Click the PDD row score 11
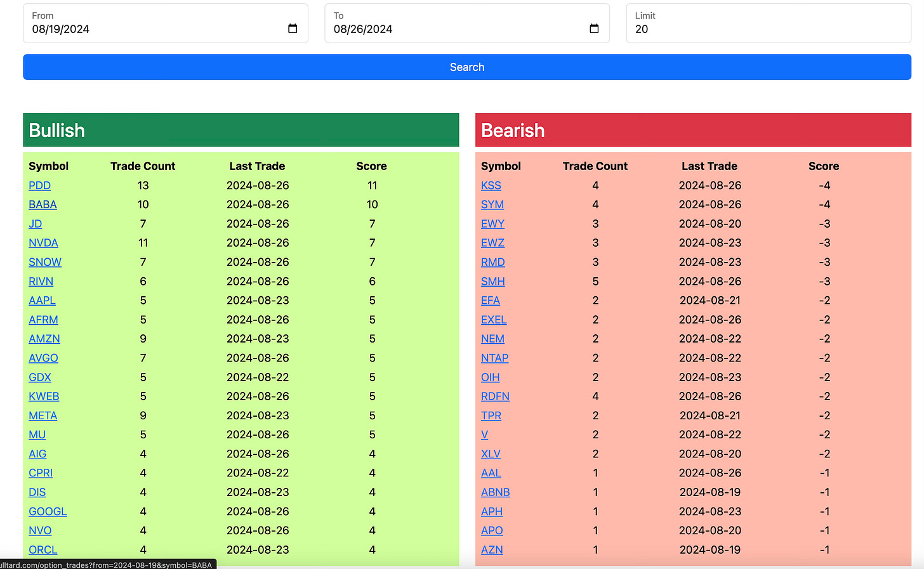The height and width of the screenshot is (569, 924). tap(372, 185)
